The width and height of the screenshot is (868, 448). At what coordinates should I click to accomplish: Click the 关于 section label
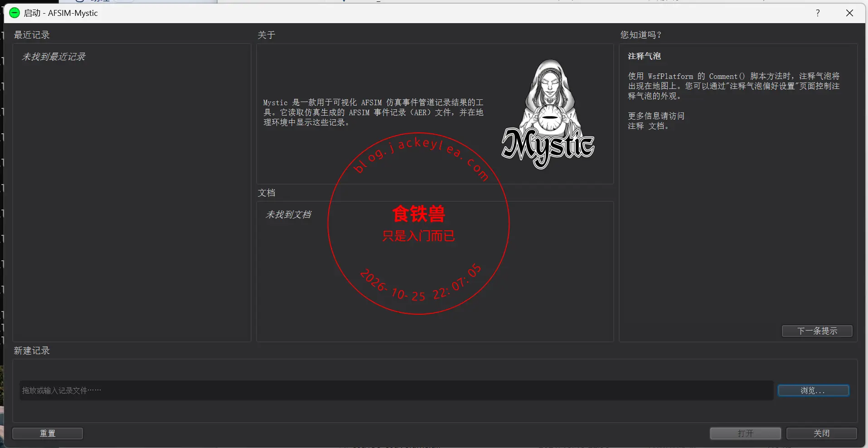tap(267, 35)
